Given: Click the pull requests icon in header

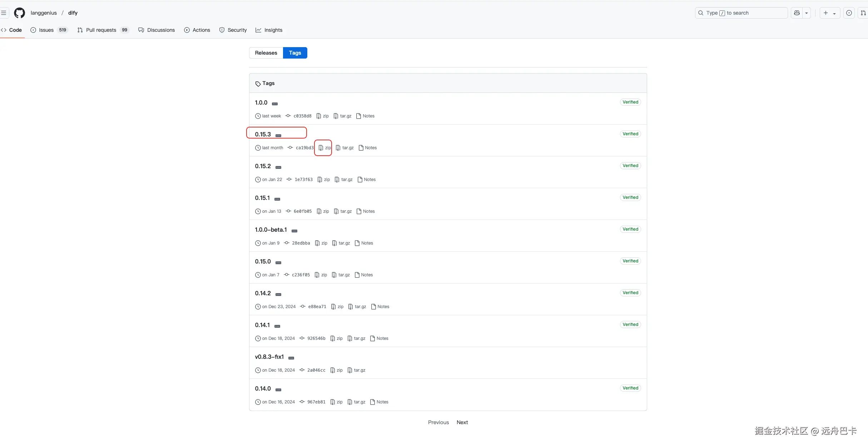Looking at the screenshot, I should [863, 13].
